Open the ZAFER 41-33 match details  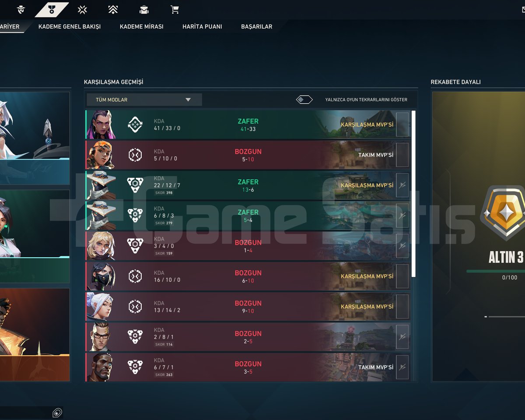[248, 125]
